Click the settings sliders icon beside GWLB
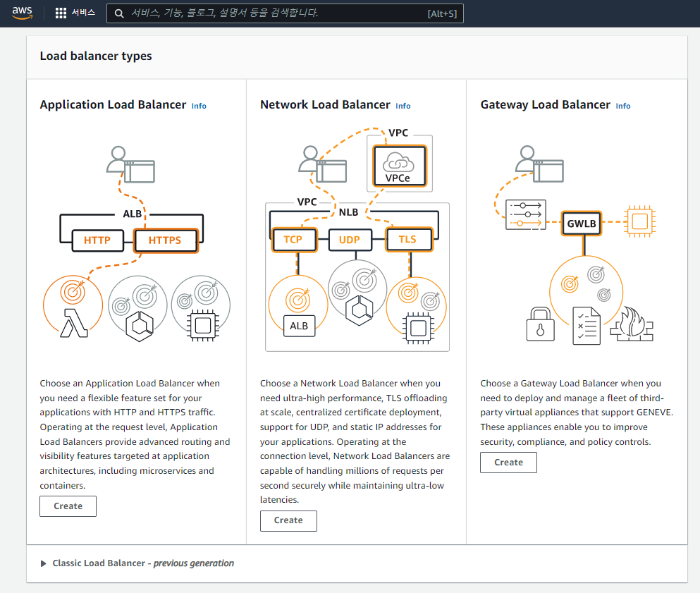Image resolution: width=700 pixels, height=593 pixels. 526,214
